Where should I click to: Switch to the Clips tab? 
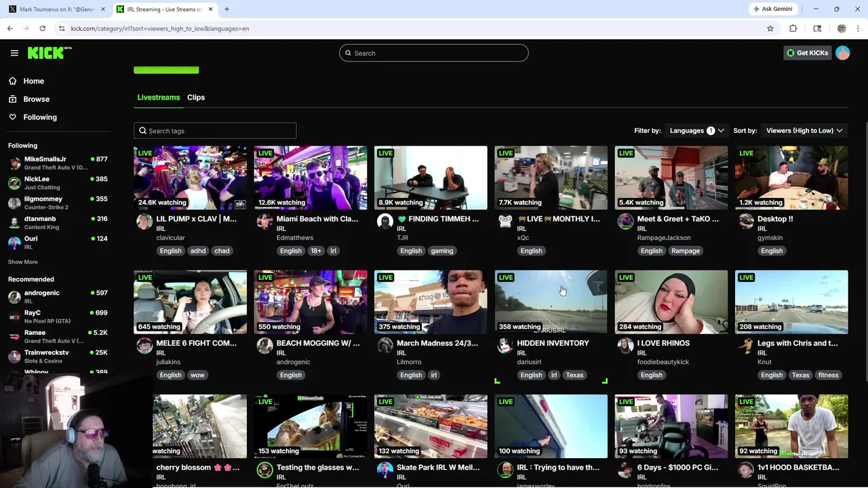(196, 97)
